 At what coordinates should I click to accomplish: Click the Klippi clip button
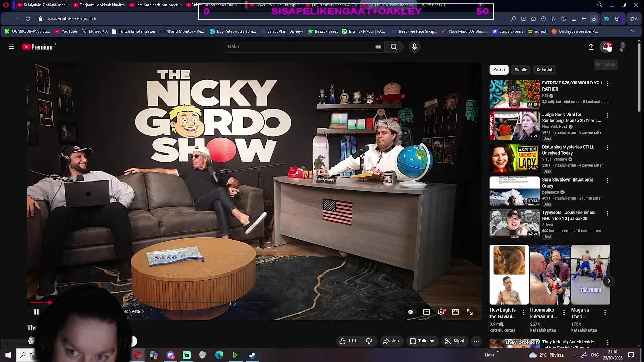point(454,341)
